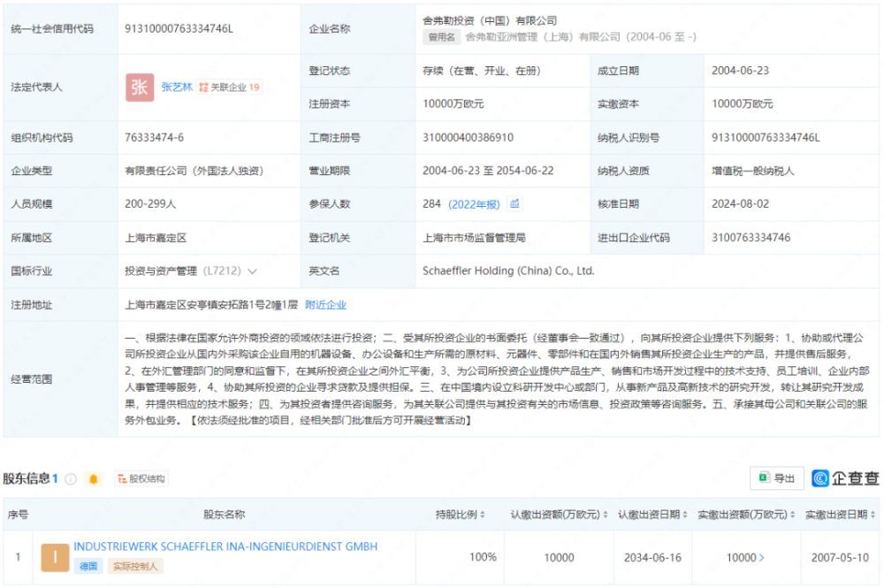884x588 pixels.
Task: Open the 股权结构 equity structure view
Action: click(x=141, y=479)
